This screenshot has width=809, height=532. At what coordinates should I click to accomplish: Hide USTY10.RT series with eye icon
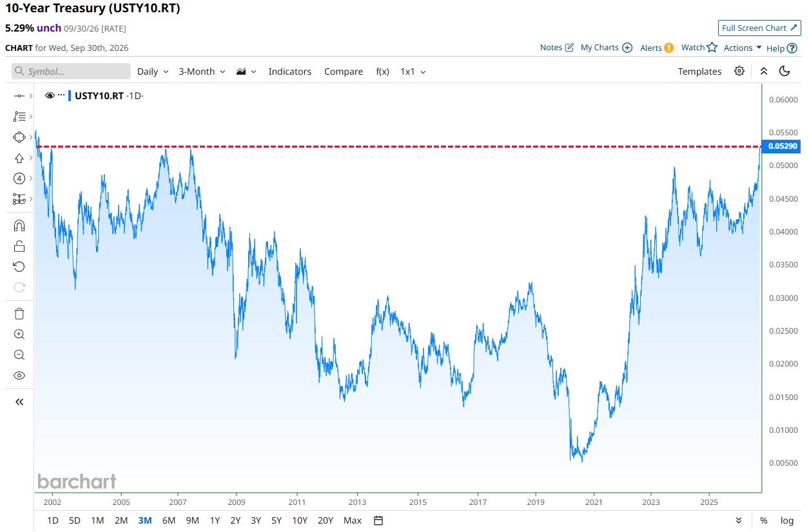[50, 95]
